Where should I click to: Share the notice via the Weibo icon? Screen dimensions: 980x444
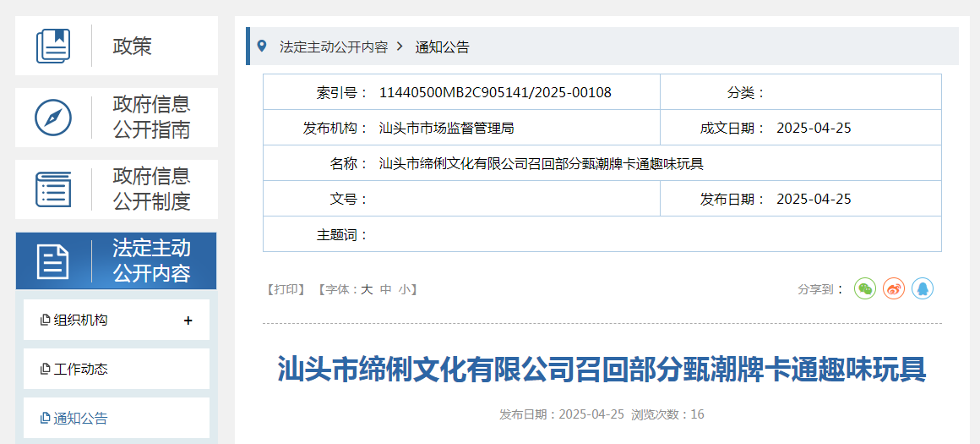[x=894, y=288]
